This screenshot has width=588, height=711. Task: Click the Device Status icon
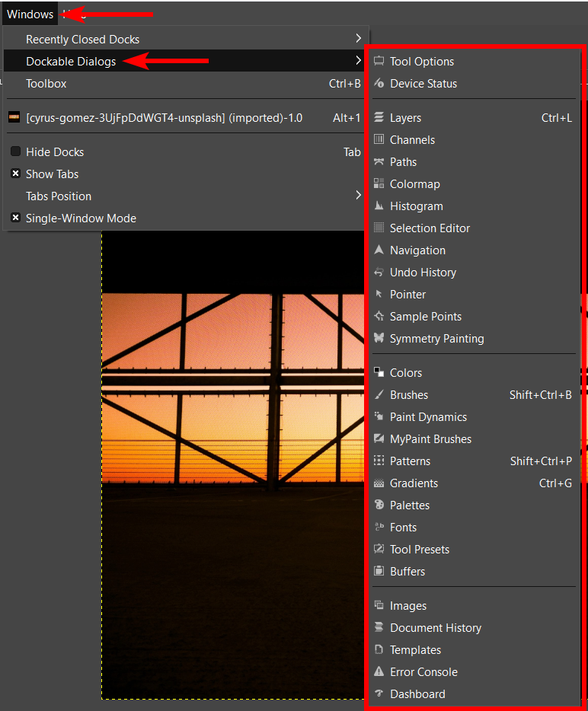pyautogui.click(x=379, y=84)
